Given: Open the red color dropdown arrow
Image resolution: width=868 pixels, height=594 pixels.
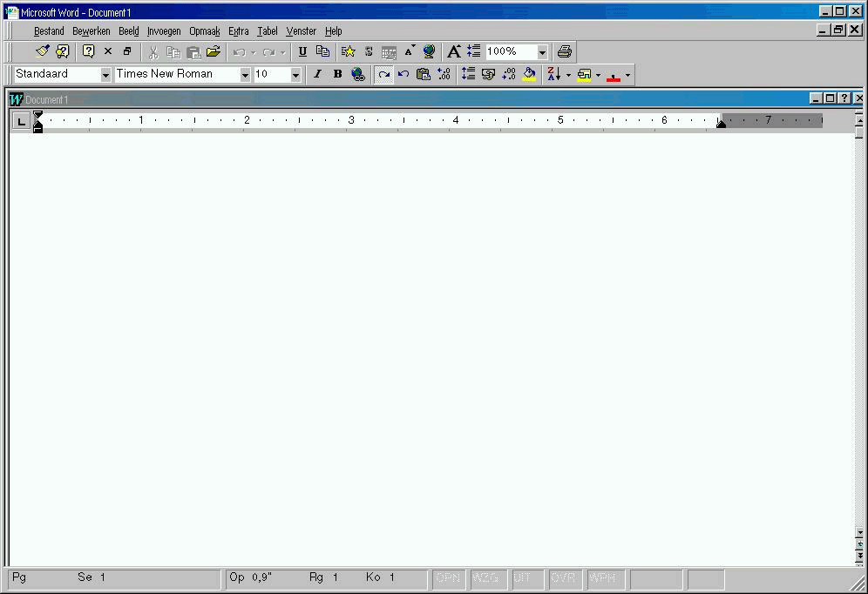Looking at the screenshot, I should click(x=627, y=75).
